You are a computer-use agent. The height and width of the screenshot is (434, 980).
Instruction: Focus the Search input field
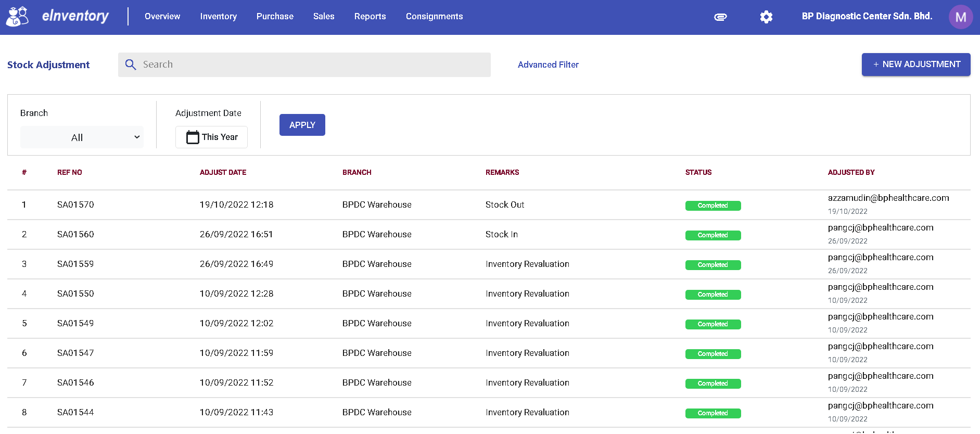click(304, 65)
